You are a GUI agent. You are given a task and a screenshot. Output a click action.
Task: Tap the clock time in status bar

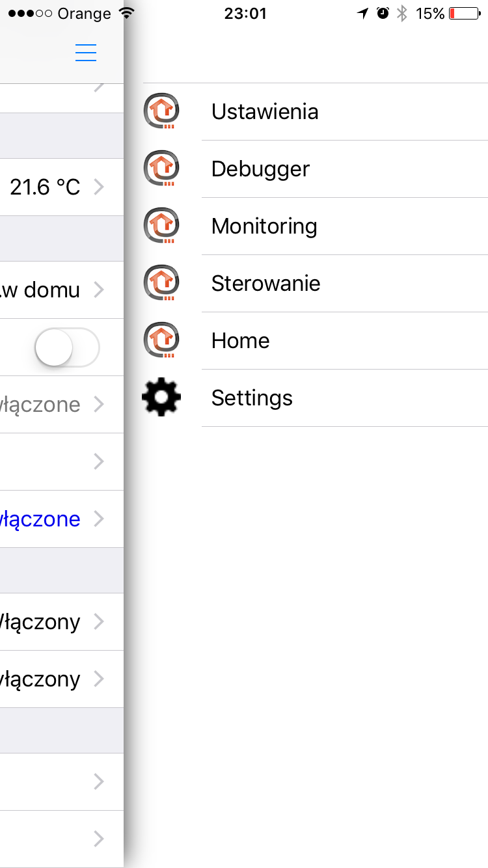click(x=245, y=14)
